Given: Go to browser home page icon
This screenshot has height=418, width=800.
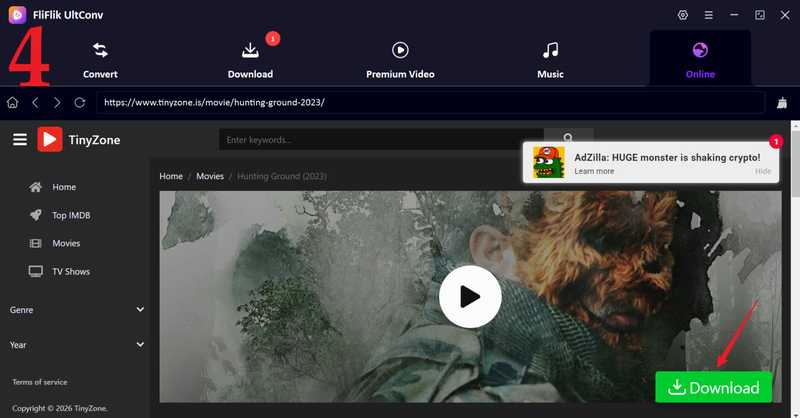Looking at the screenshot, I should (x=12, y=103).
